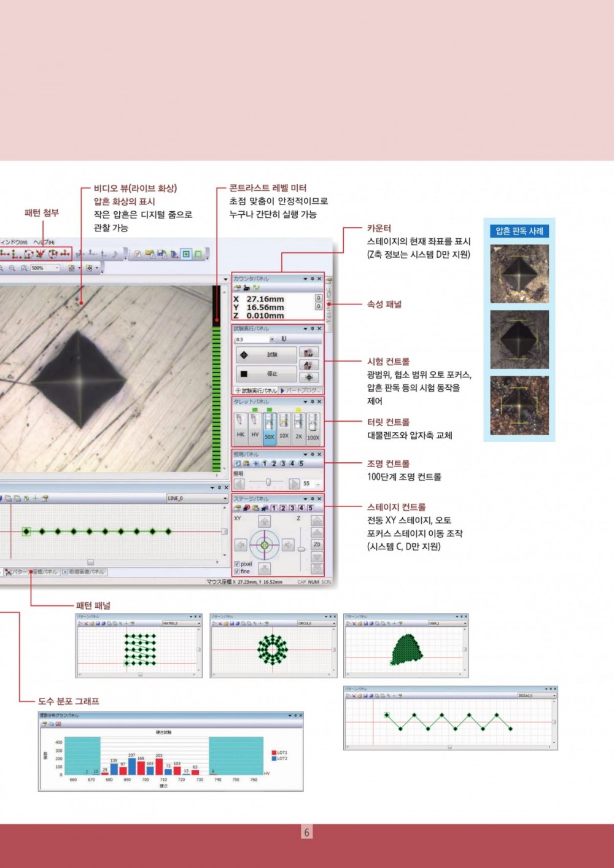Select illumination preset 1
Screen dimensions: 614x868
[x=265, y=463]
